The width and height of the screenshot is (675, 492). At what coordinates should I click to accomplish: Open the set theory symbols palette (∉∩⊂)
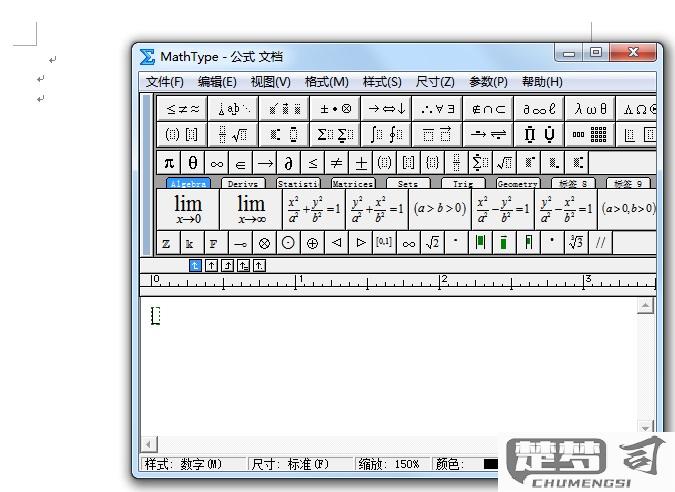488,109
